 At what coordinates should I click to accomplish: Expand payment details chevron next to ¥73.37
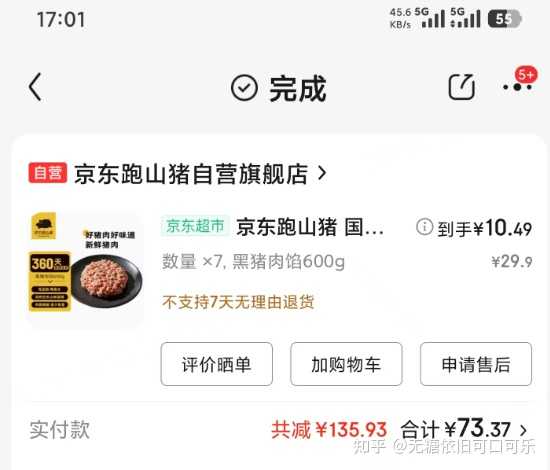[523, 430]
